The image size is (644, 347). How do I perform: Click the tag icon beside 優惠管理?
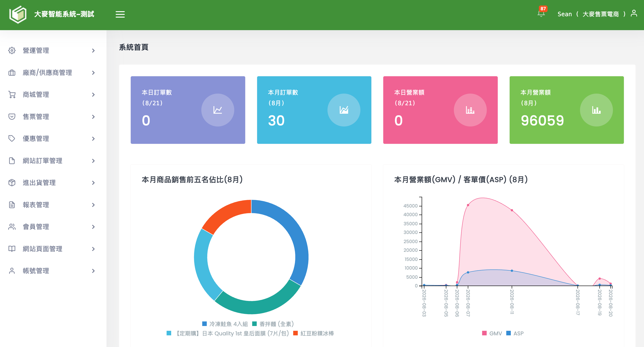click(12, 139)
